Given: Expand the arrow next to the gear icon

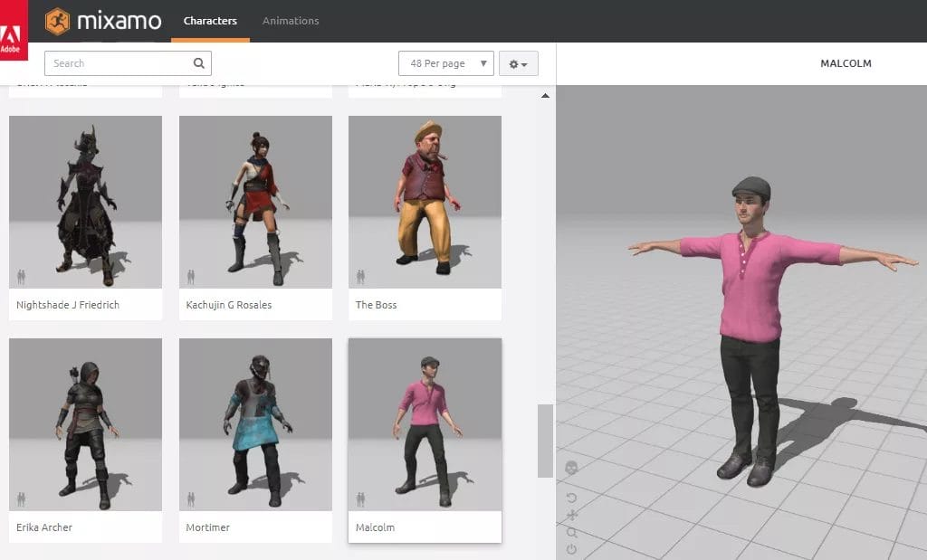Looking at the screenshot, I should tap(525, 63).
